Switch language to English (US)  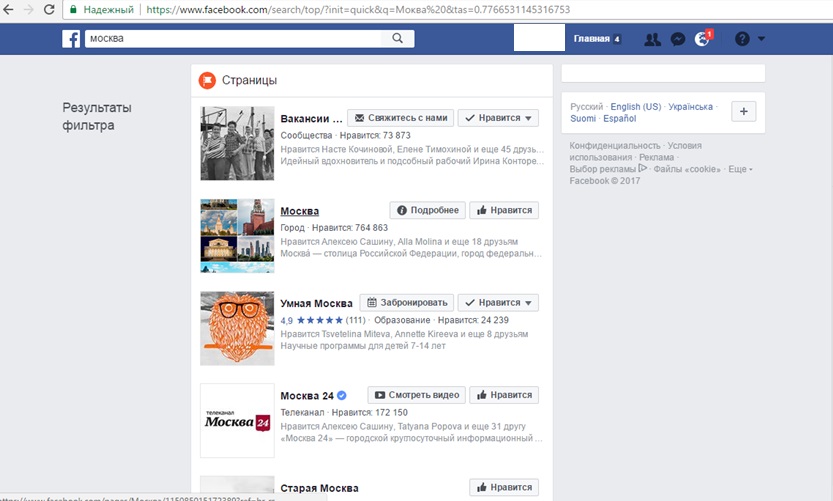click(636, 107)
